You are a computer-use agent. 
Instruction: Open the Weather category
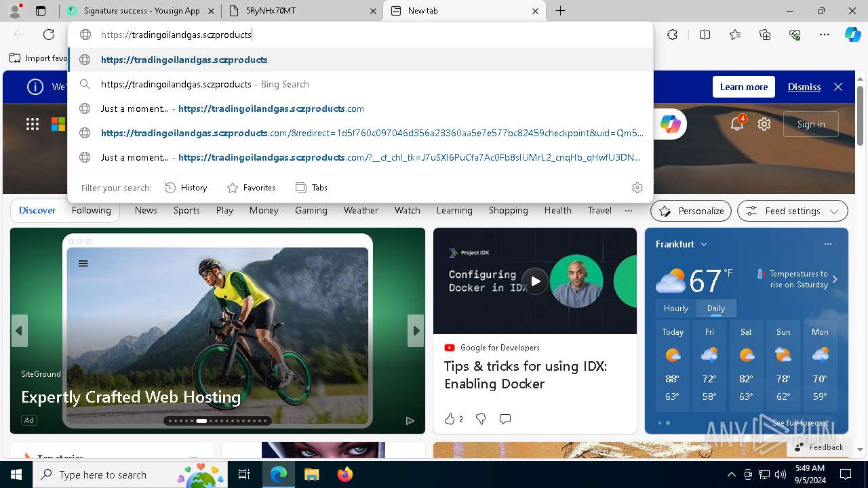click(x=361, y=210)
